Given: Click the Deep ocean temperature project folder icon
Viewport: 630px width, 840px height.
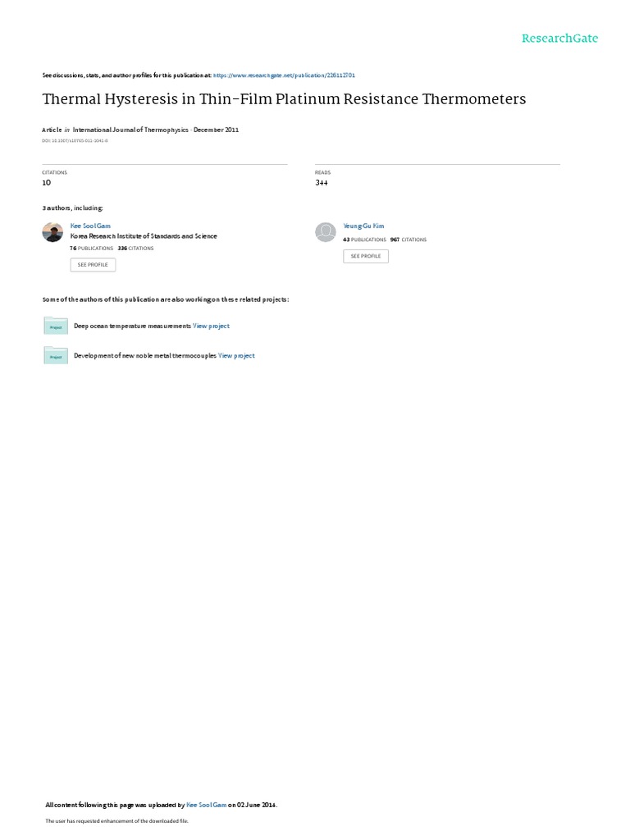Looking at the screenshot, I should [56, 325].
